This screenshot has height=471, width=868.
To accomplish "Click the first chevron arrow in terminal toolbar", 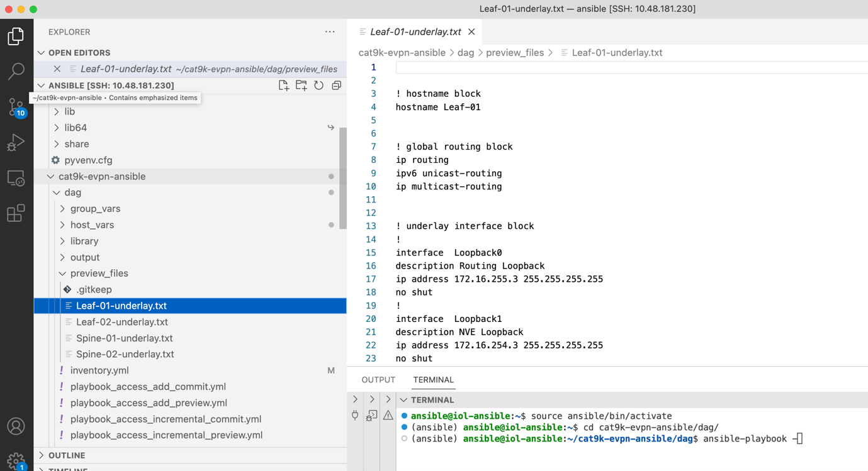I will pos(355,400).
